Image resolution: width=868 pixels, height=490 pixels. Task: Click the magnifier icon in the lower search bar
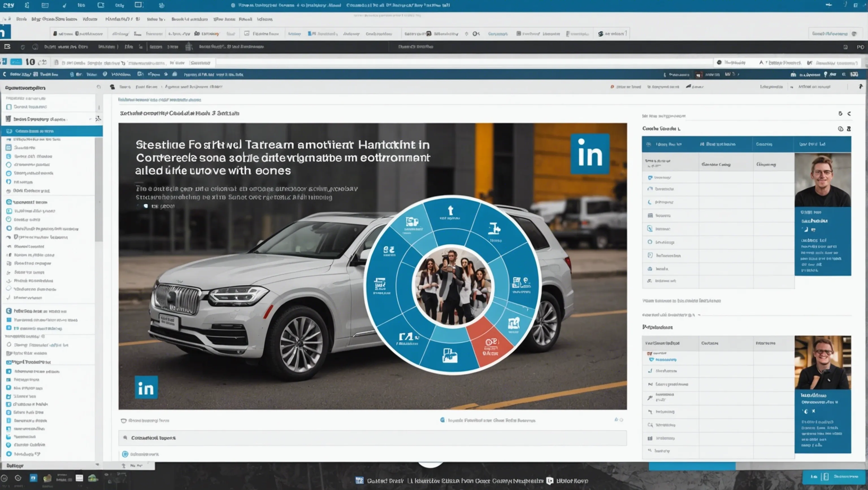coord(125,438)
